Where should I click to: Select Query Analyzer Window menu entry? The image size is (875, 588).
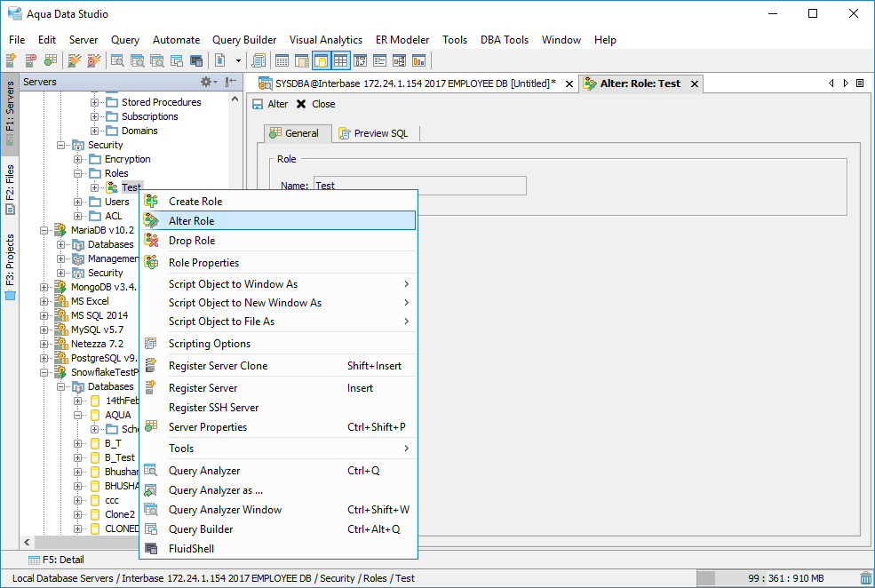click(x=278, y=510)
